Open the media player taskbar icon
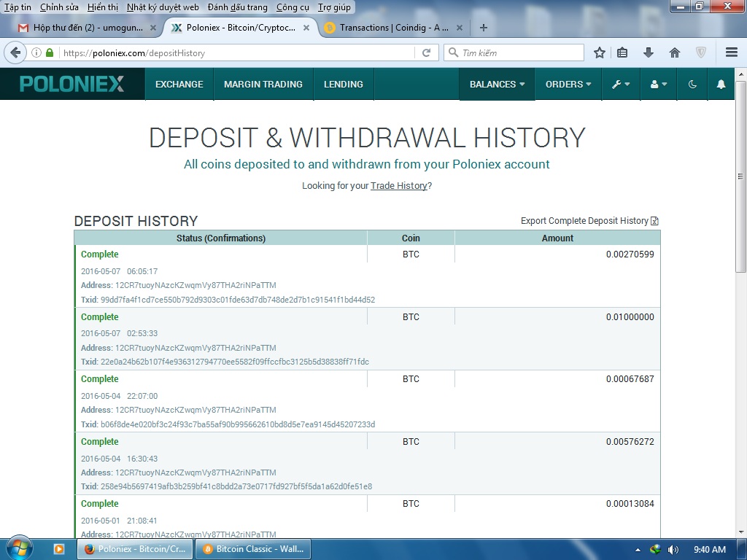 point(59,549)
